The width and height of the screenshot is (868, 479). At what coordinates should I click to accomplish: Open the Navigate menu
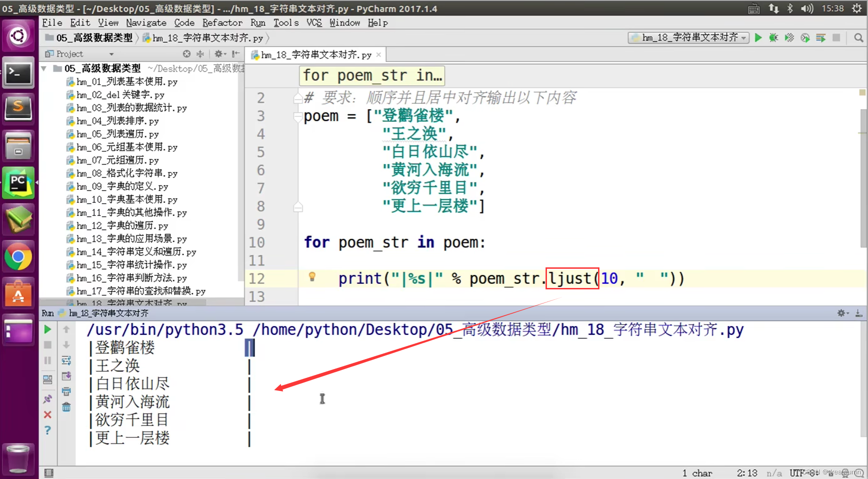tap(146, 22)
